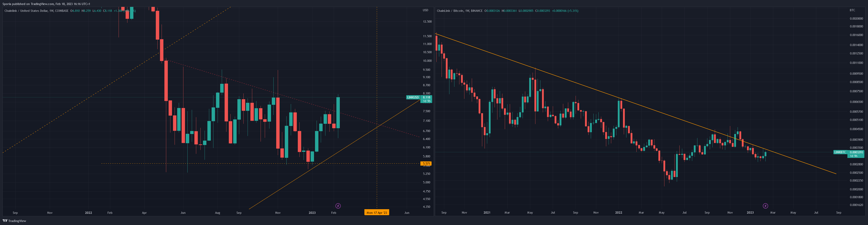Viewport: 868px width, 225px height.
Task: Click the Sporia published on TradingView.com header
Action: 46,4
